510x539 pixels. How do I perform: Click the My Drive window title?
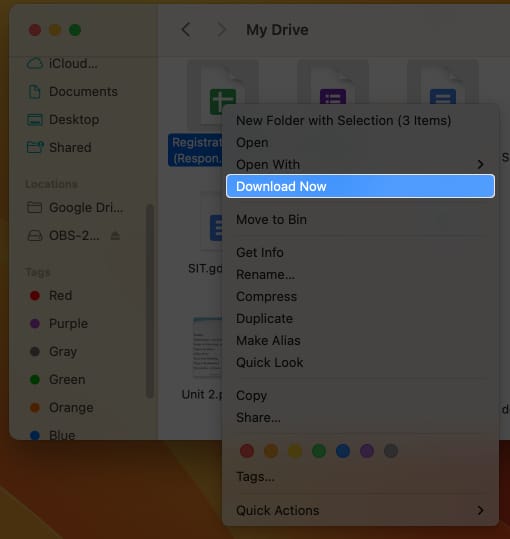coord(277,30)
